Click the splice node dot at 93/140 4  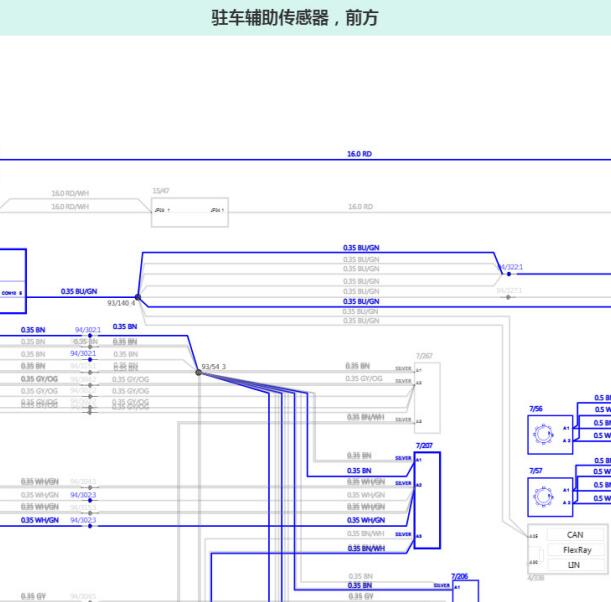coord(138,297)
